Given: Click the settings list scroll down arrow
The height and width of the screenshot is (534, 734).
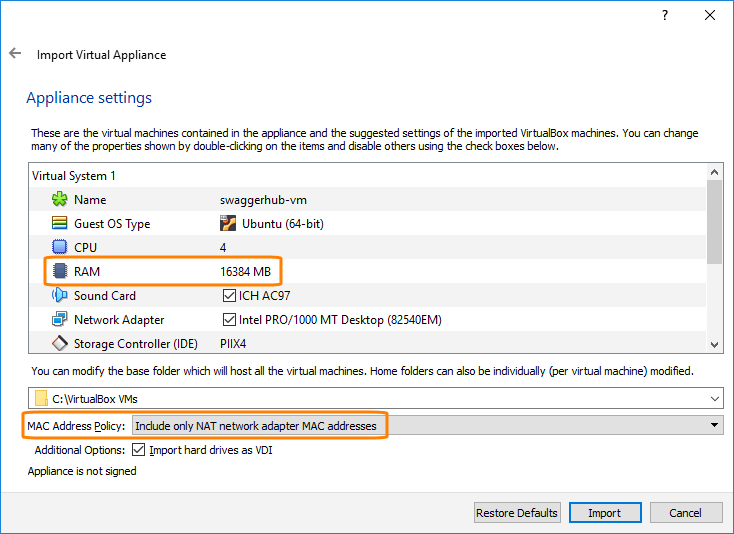Looking at the screenshot, I should pos(714,344).
